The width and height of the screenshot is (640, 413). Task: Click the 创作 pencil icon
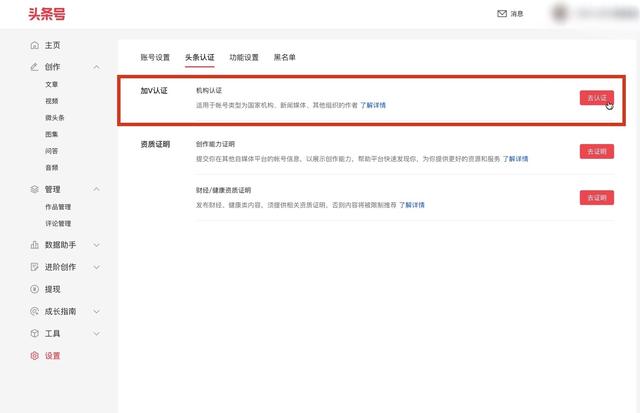tap(35, 67)
